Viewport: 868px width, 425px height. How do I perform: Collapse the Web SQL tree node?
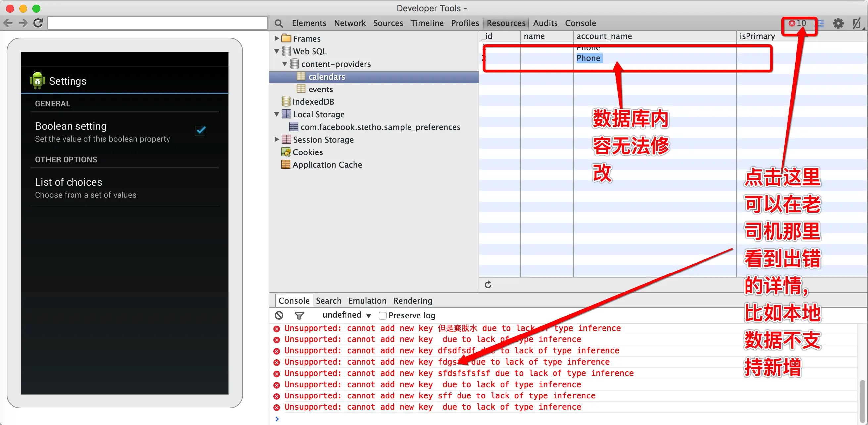pyautogui.click(x=277, y=51)
